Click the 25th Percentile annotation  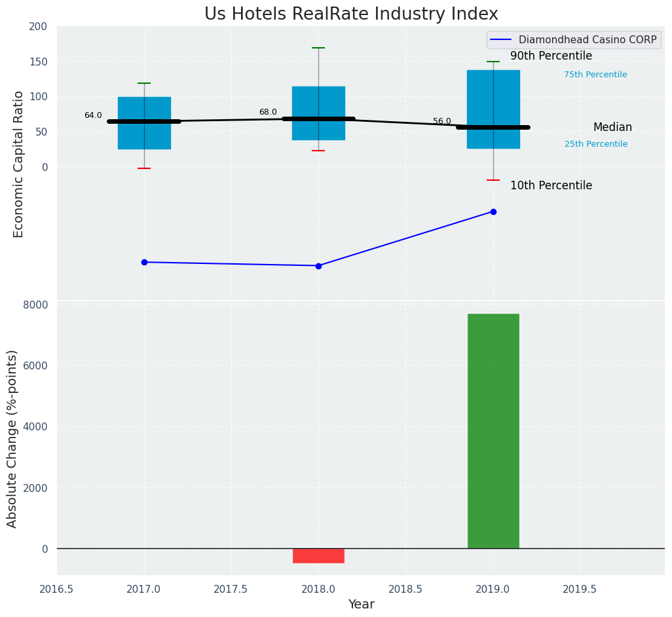coord(595,144)
